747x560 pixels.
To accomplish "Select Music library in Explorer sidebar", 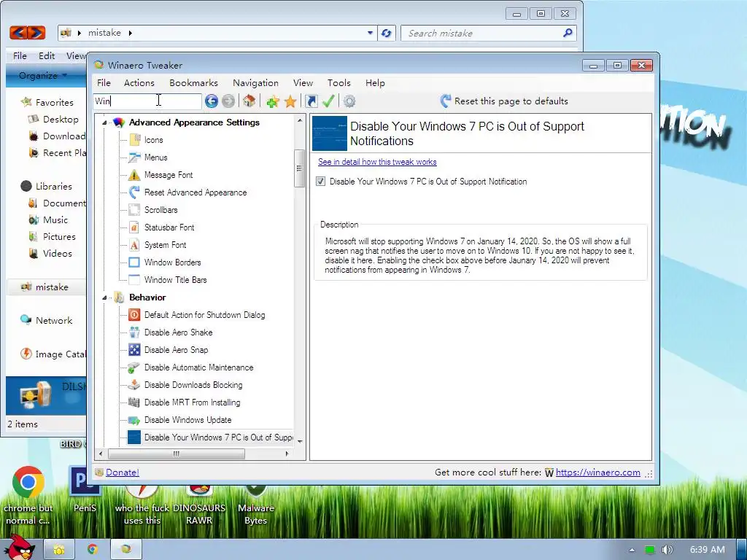I will pyautogui.click(x=55, y=220).
